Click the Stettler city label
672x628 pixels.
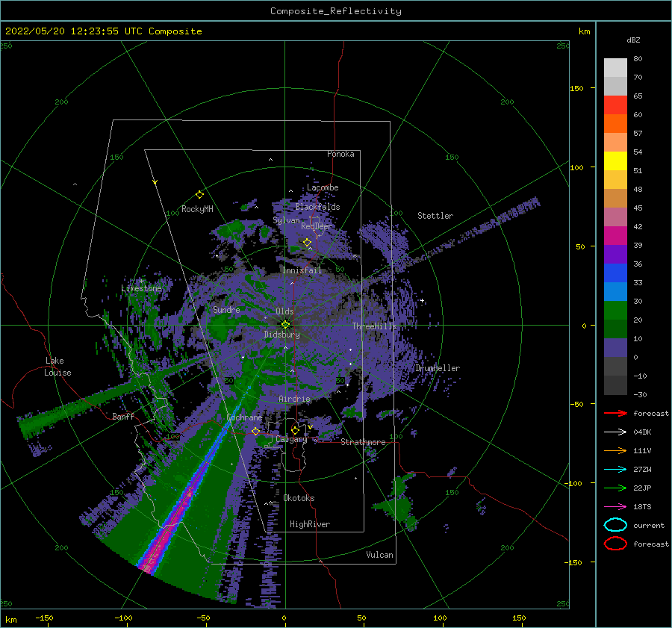click(435, 216)
